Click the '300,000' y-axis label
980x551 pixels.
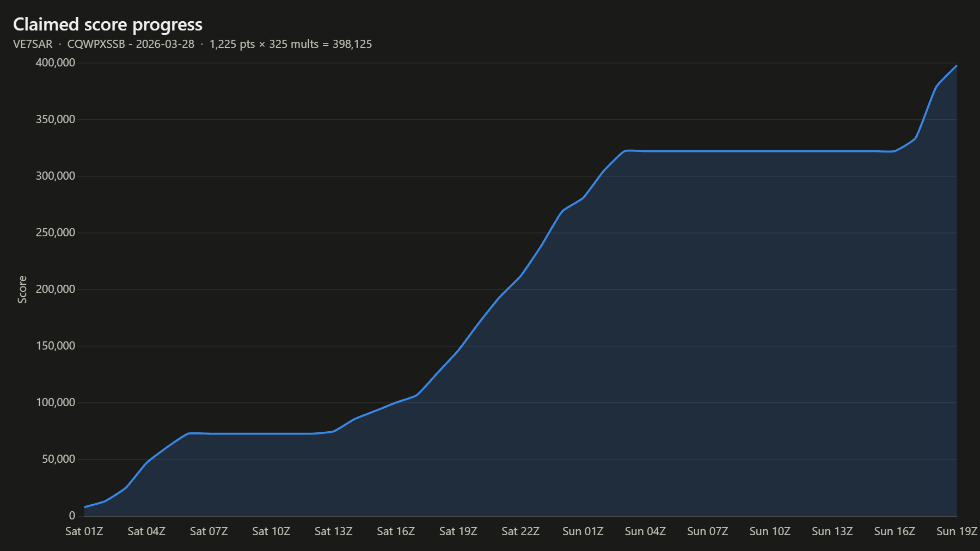point(56,176)
